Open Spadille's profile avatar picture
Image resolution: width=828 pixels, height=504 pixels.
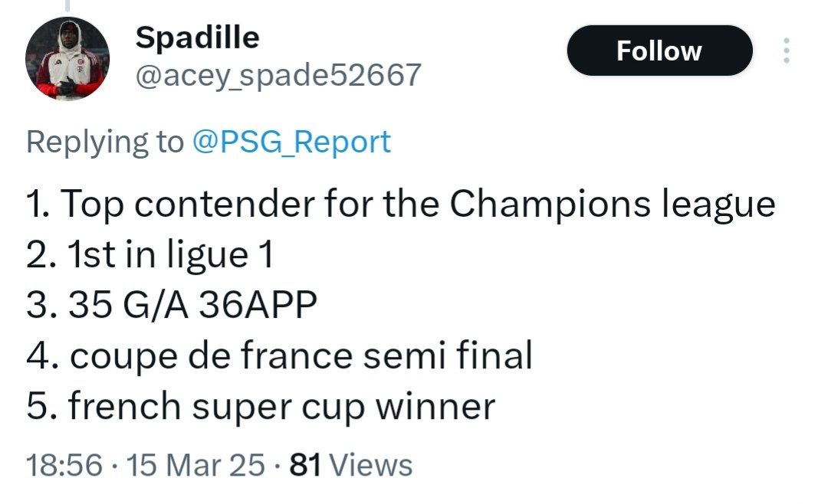[67, 58]
